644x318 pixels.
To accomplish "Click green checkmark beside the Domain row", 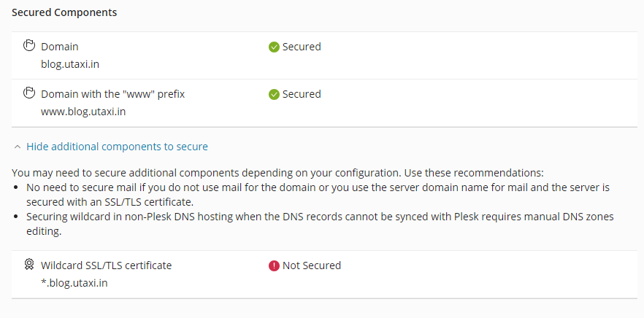I will pyautogui.click(x=274, y=47).
